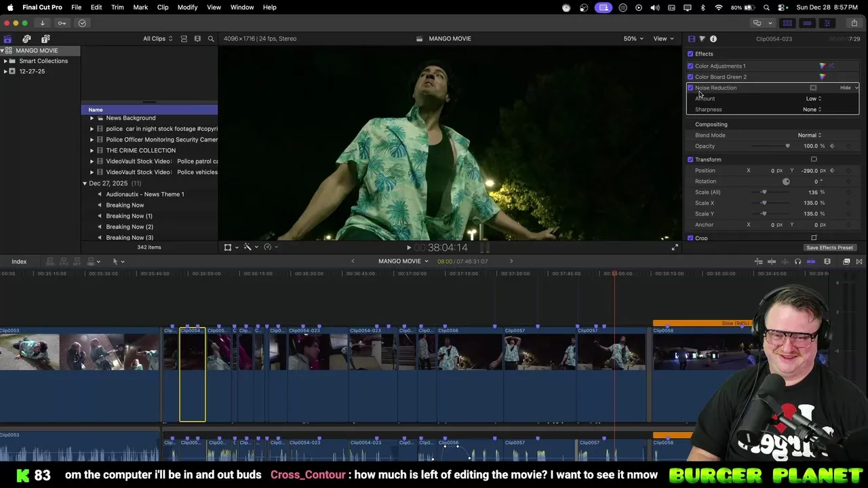The height and width of the screenshot is (488, 868).
Task: Open the Mark menu
Action: [140, 7]
